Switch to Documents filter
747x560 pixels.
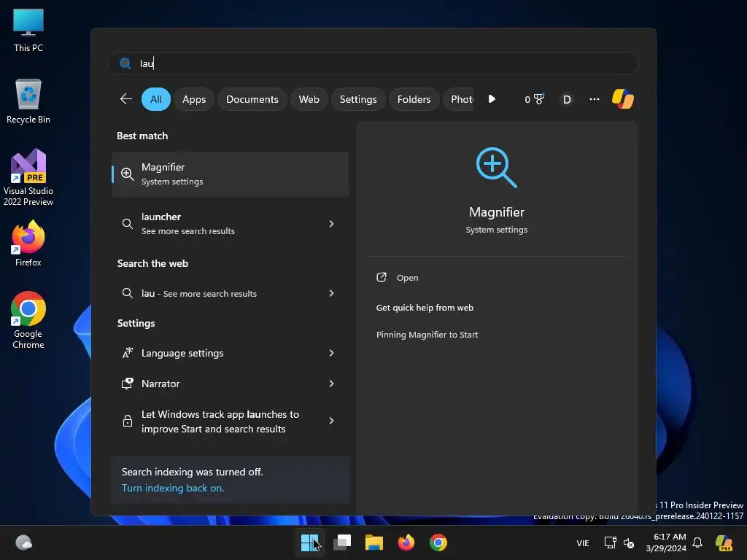[252, 99]
